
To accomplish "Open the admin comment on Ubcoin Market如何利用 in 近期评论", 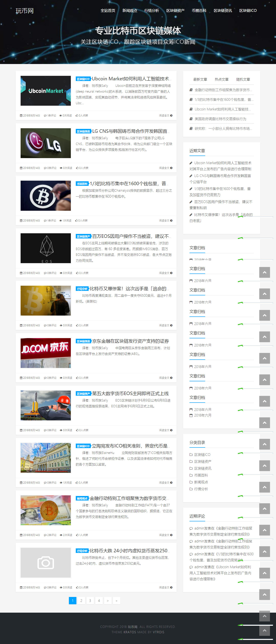I will tap(220, 573).
